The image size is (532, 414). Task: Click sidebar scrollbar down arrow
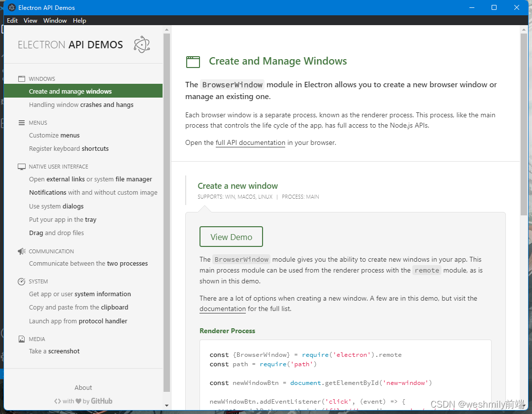click(166, 405)
